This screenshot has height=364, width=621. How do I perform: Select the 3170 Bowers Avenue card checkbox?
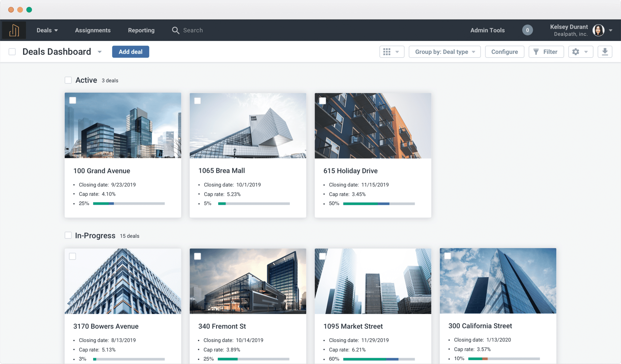click(x=73, y=256)
